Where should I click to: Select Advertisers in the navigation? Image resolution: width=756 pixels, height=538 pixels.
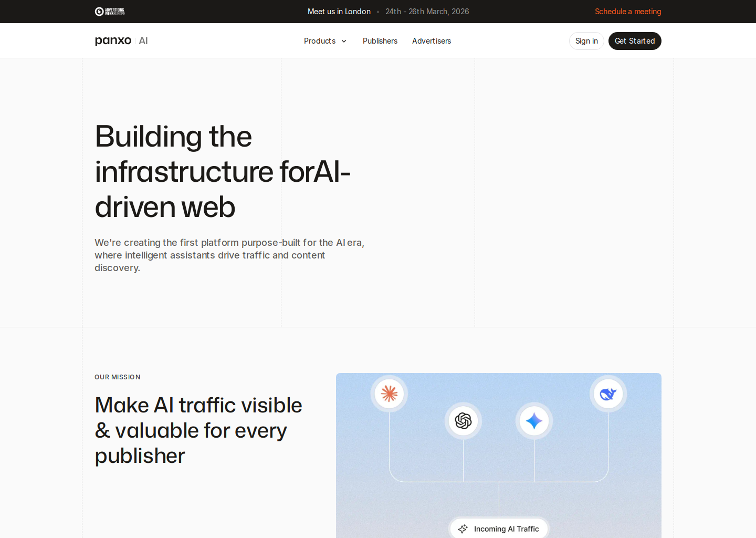[x=432, y=41]
